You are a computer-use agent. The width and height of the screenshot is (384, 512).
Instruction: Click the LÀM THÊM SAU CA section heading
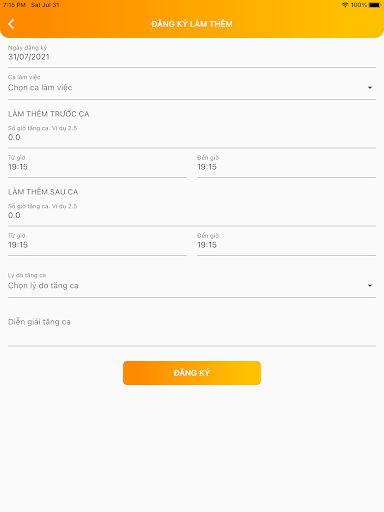[43, 192]
